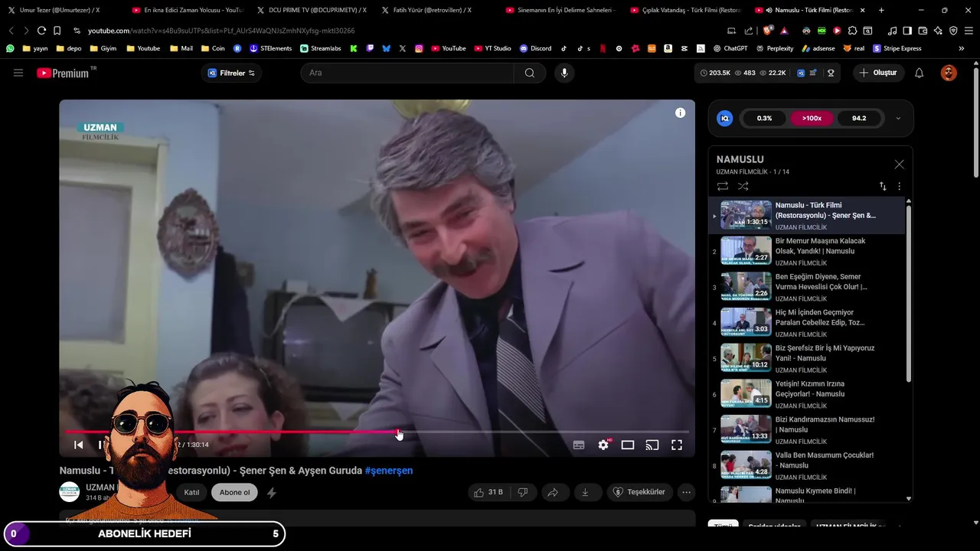Open 'Yetişin! Kızımın Irzına Geçiyorlar' video

tap(807, 394)
